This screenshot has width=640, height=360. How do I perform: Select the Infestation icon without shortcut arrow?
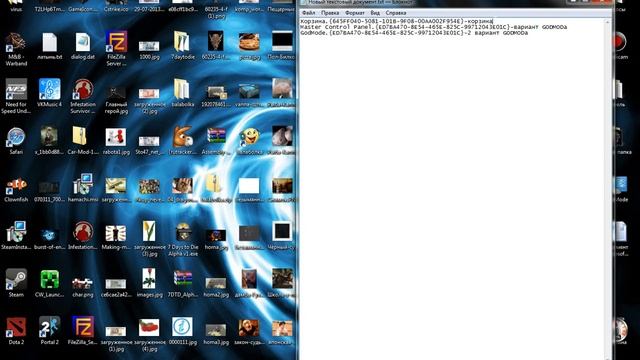(x=82, y=236)
